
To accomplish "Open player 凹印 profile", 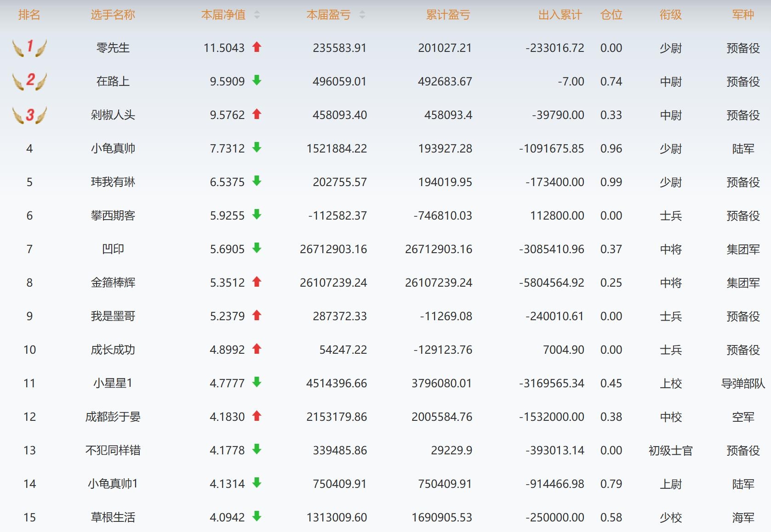I will (x=113, y=249).
